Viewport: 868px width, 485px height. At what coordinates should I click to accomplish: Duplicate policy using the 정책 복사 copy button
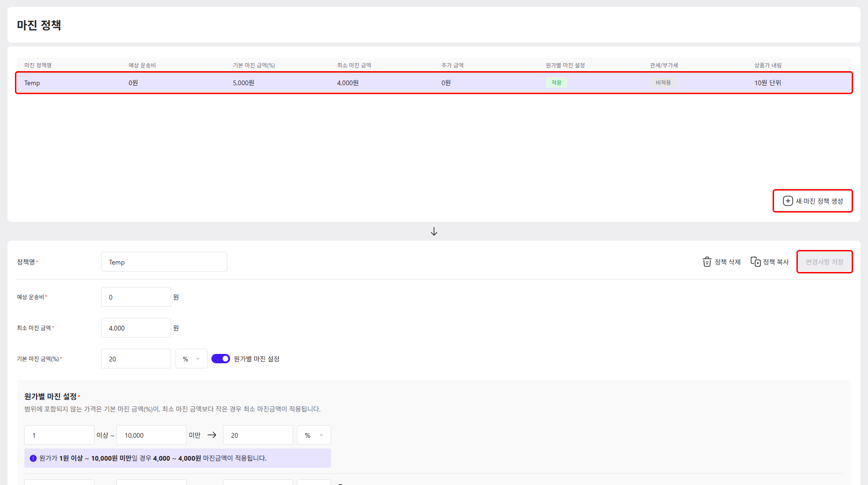(x=769, y=262)
